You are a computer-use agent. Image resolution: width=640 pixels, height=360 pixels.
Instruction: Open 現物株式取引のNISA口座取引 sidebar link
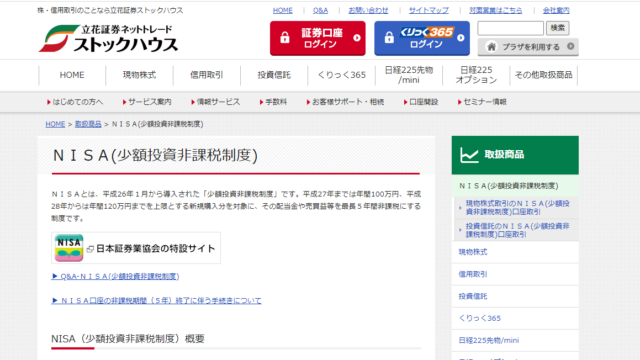pyautogui.click(x=516, y=207)
